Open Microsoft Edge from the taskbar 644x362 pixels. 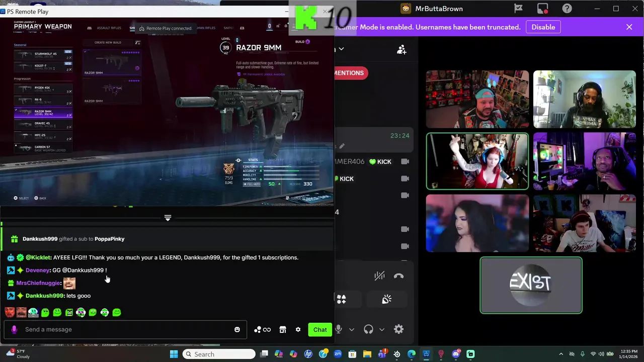411,354
